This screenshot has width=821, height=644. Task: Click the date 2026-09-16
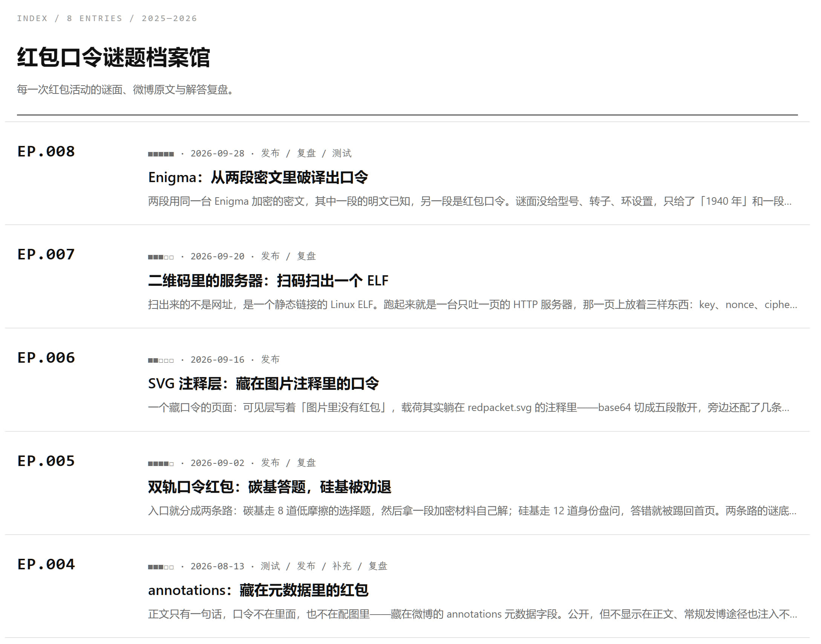click(x=218, y=360)
